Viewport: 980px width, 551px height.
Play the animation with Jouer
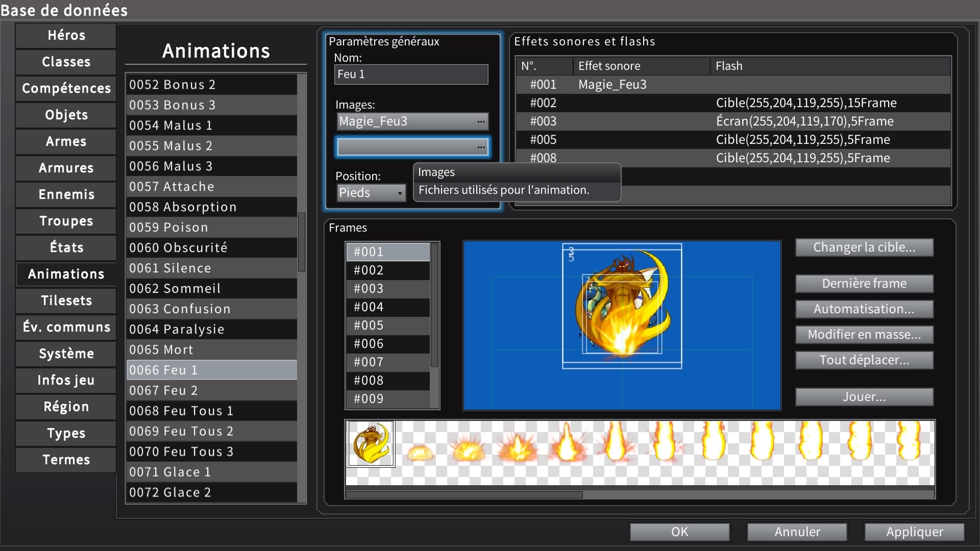(x=864, y=397)
